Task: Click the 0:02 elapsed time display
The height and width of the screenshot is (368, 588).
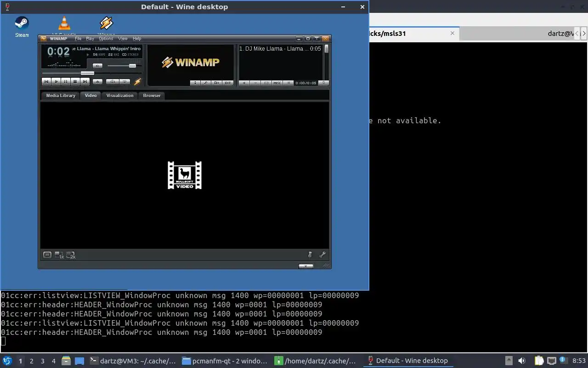Action: click(x=58, y=51)
